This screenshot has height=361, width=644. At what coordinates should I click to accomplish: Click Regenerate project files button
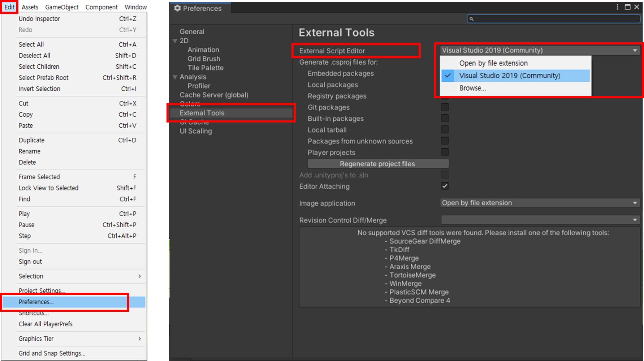(x=378, y=164)
